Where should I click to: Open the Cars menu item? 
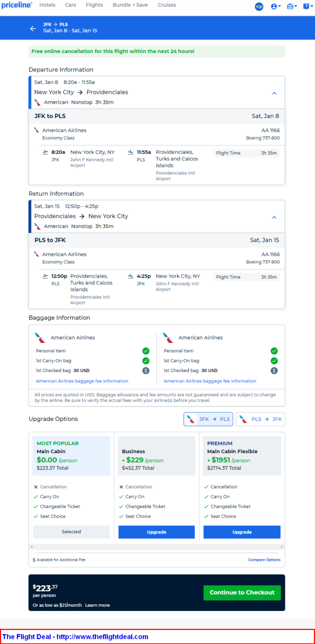coord(71,5)
